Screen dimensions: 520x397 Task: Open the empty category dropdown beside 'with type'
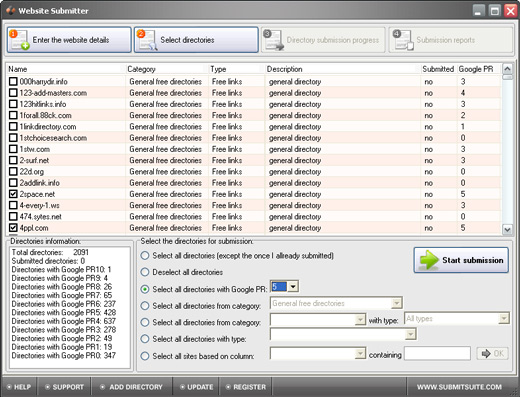point(360,319)
